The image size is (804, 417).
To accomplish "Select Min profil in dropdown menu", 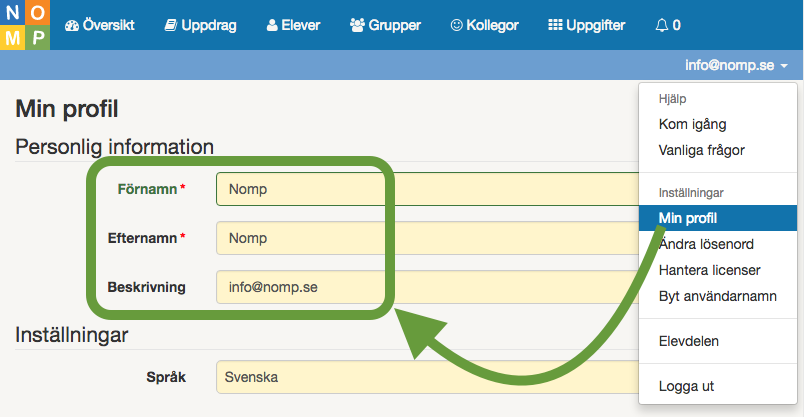I will (688, 218).
